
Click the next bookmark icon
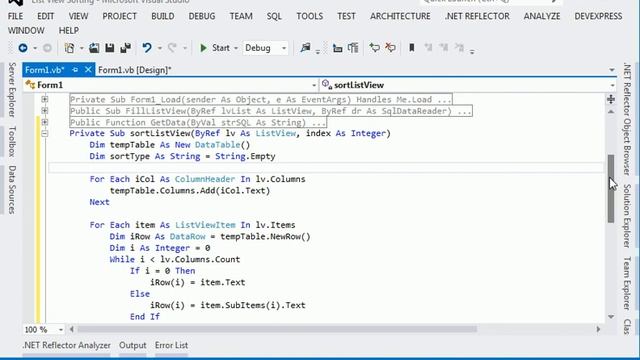[x=444, y=48]
